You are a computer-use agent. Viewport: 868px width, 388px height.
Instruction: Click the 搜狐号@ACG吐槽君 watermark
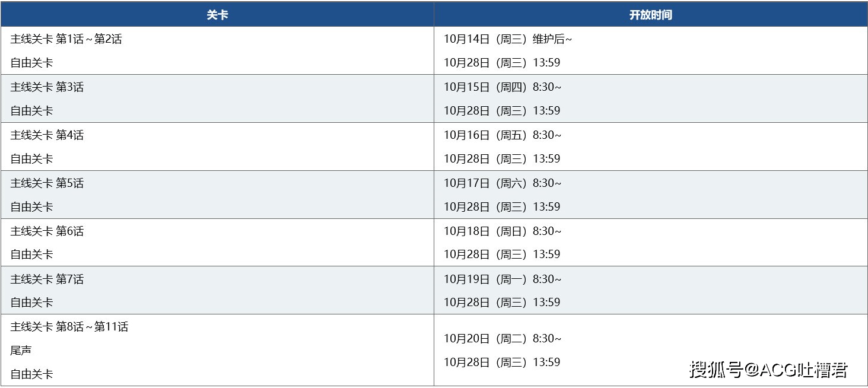(768, 370)
